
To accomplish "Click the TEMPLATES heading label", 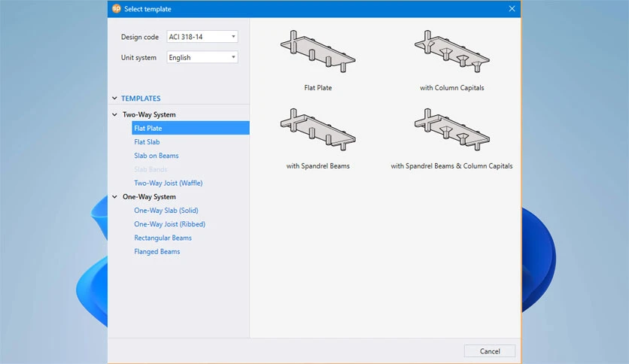I will [141, 99].
